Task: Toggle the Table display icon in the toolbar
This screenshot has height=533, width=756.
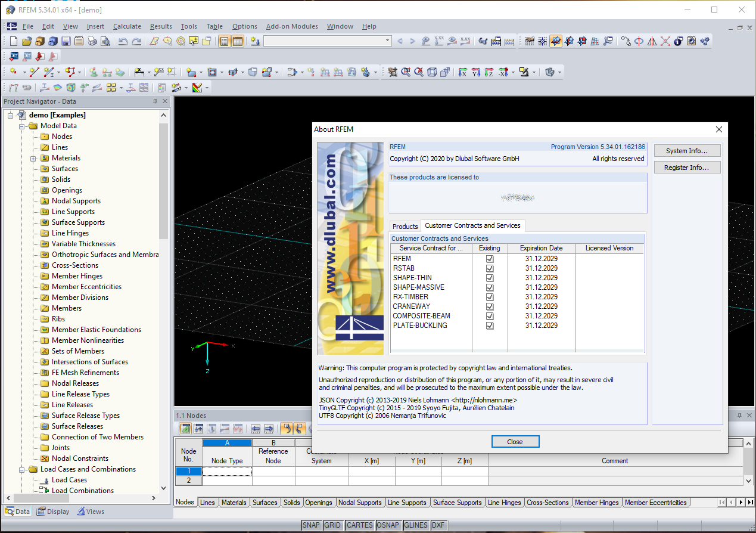Action: [238, 41]
